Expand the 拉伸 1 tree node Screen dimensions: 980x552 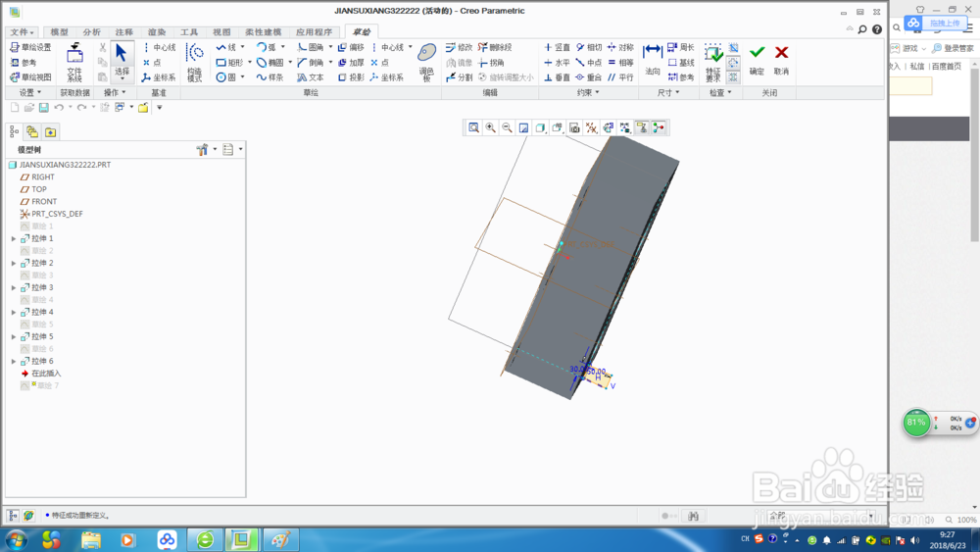click(x=14, y=239)
